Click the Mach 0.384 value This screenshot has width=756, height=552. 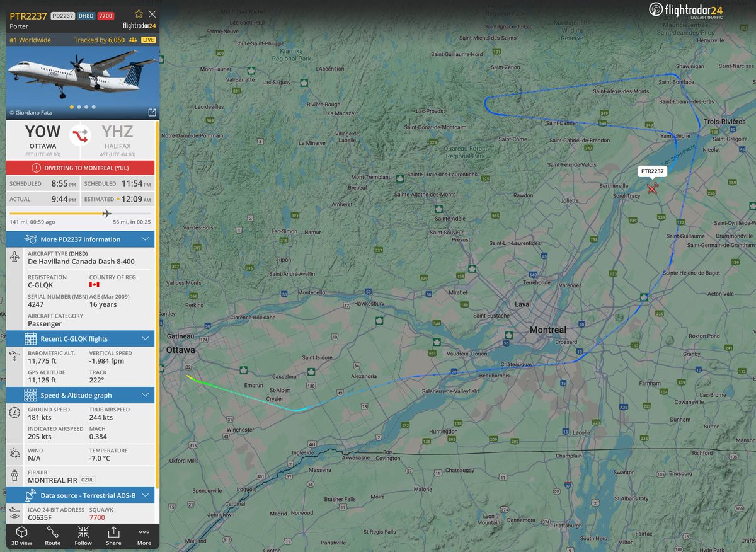(x=98, y=436)
